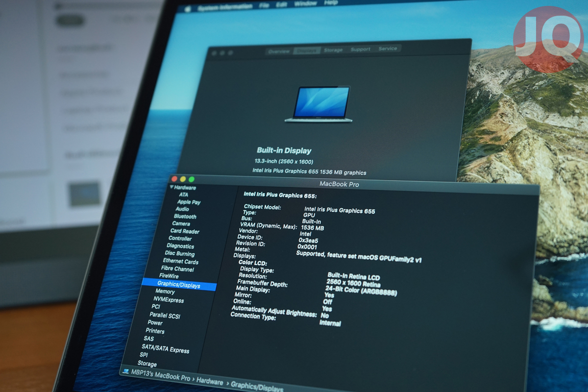This screenshot has width=588, height=392.
Task: Click the Connection Type value "Internal"
Action: coord(330,323)
